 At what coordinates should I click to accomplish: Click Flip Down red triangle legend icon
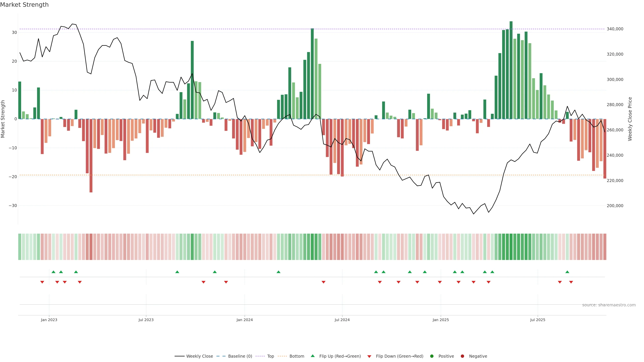(369, 356)
